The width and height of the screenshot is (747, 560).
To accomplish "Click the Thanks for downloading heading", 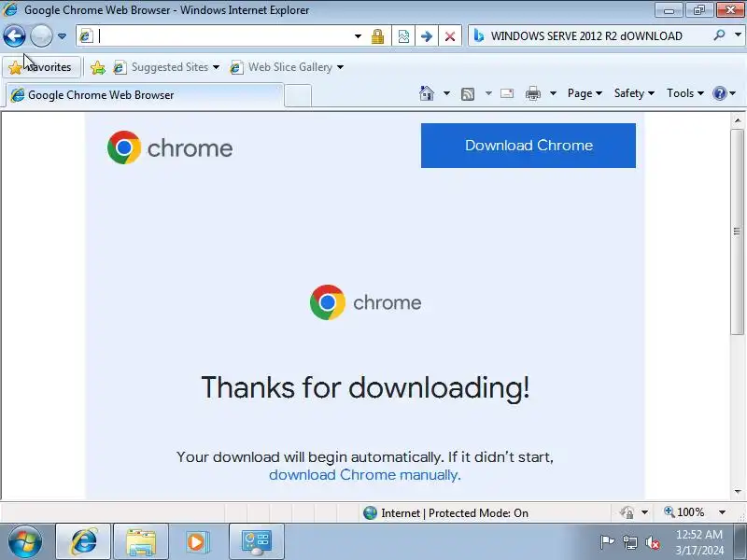I will 365,386.
